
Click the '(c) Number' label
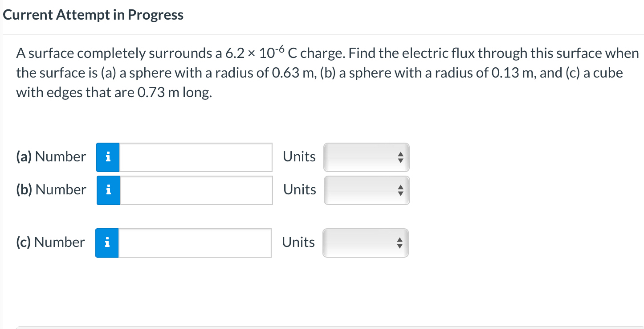[50, 243]
